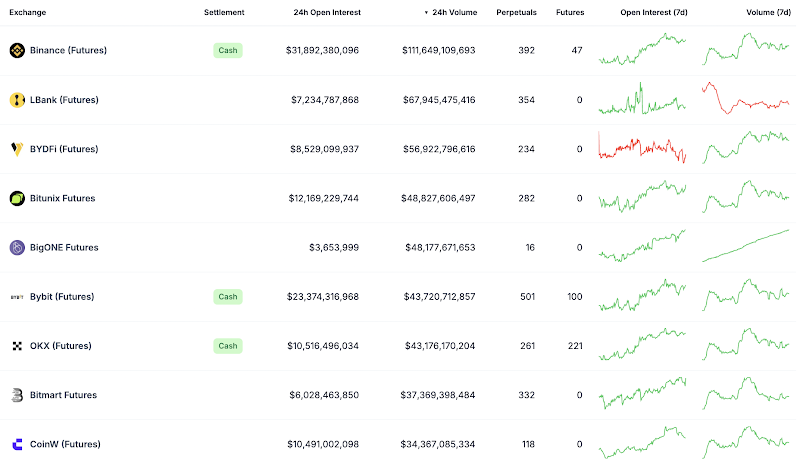Select open interest value $31,892,380,096

pyautogui.click(x=322, y=51)
